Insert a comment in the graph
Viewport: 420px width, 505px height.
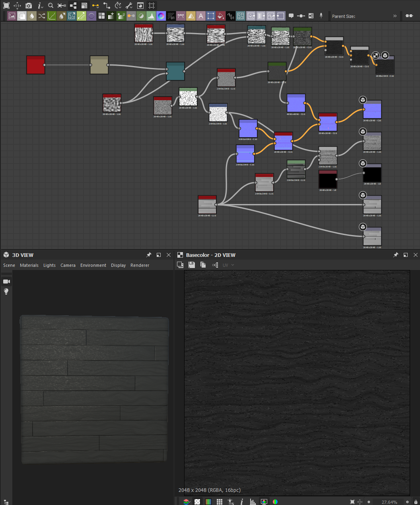tap(291, 16)
